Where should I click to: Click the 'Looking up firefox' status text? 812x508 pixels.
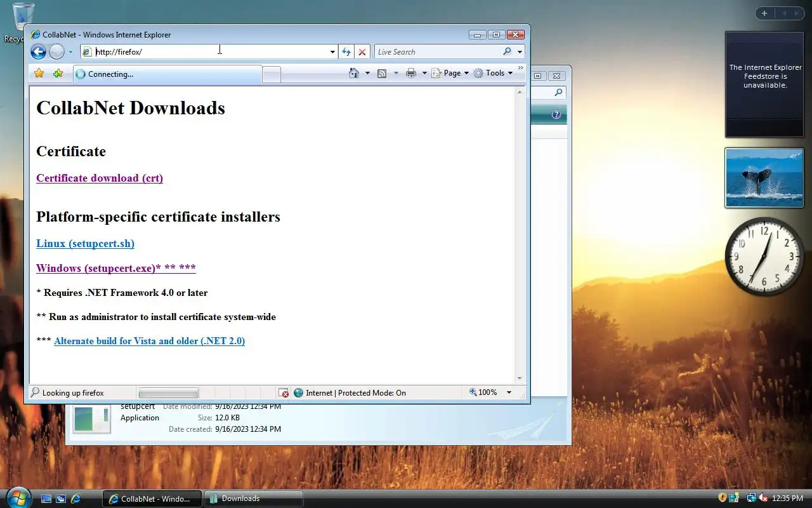73,393
